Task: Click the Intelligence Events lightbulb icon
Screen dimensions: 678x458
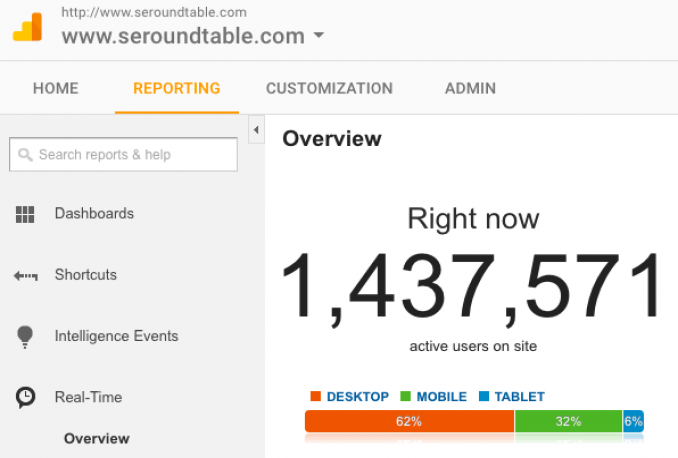Action: (25, 337)
